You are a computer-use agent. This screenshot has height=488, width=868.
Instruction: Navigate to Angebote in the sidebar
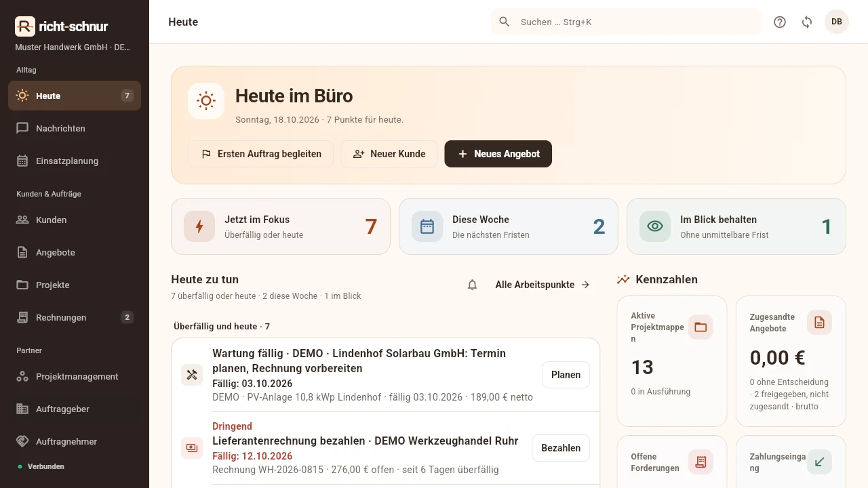coord(75,252)
